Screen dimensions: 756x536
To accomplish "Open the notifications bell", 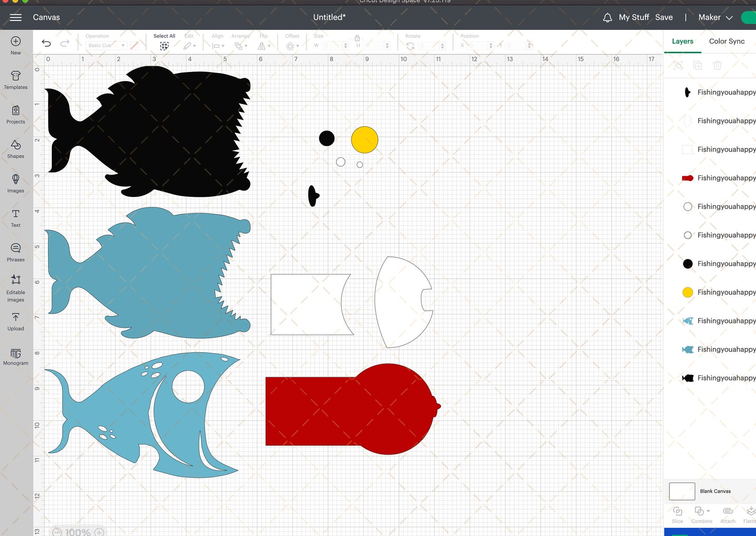I will click(x=607, y=18).
